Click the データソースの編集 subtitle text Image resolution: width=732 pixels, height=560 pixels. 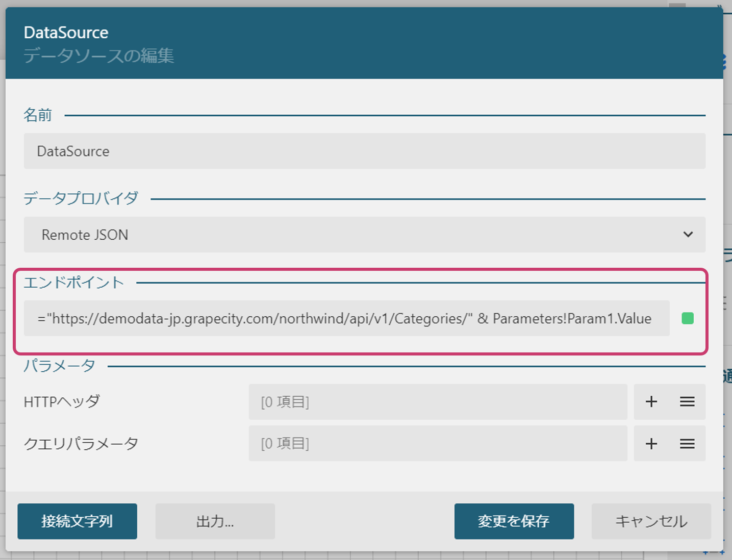click(x=99, y=56)
